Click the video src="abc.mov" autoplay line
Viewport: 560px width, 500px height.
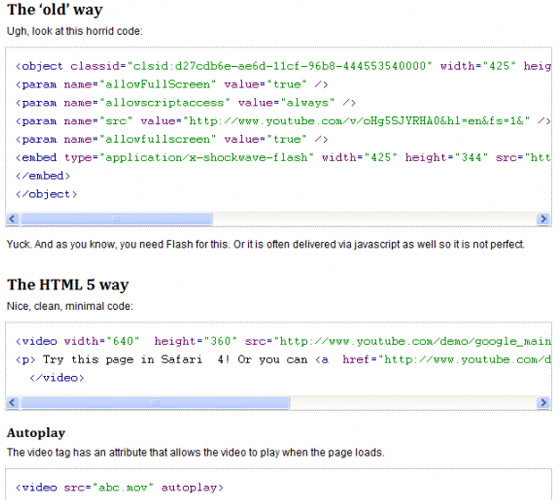(119, 488)
